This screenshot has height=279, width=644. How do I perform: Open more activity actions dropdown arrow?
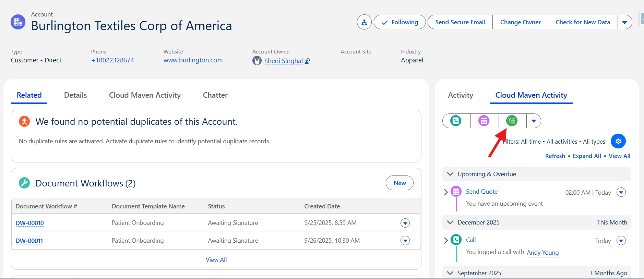[x=534, y=121]
